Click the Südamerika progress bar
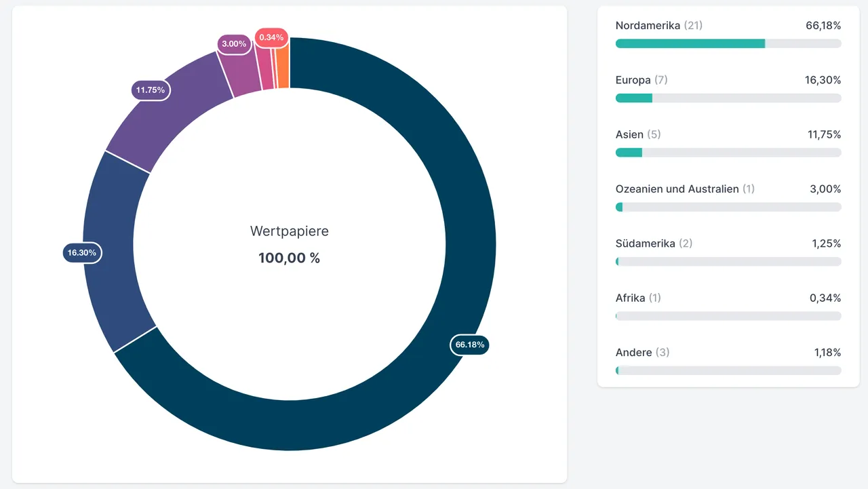 [x=728, y=261]
